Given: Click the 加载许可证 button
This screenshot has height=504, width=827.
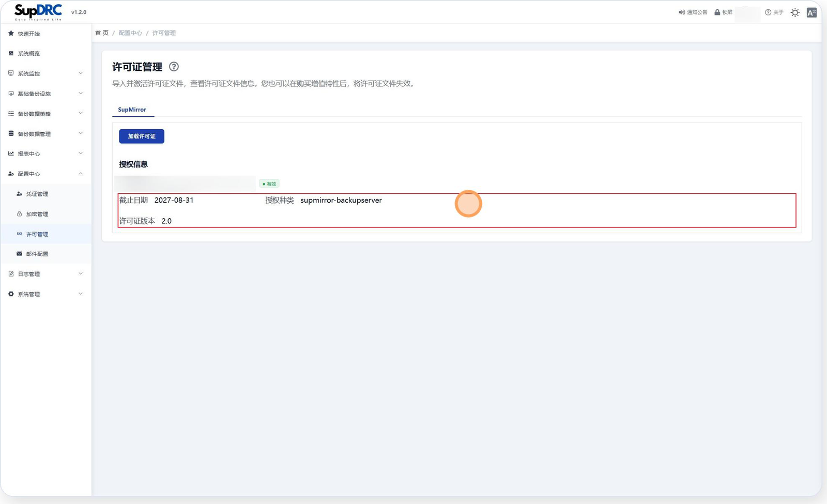Looking at the screenshot, I should 142,136.
